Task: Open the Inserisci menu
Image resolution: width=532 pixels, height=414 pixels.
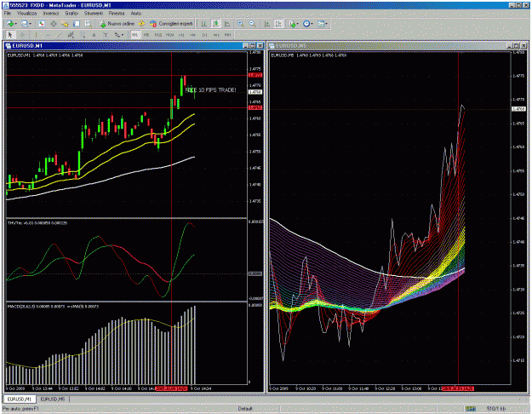Action: [x=51, y=14]
